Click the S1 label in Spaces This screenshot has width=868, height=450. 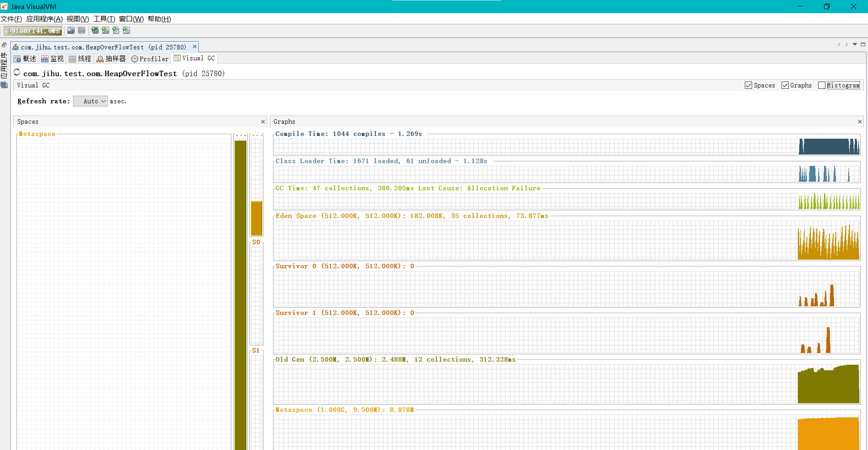tap(256, 350)
